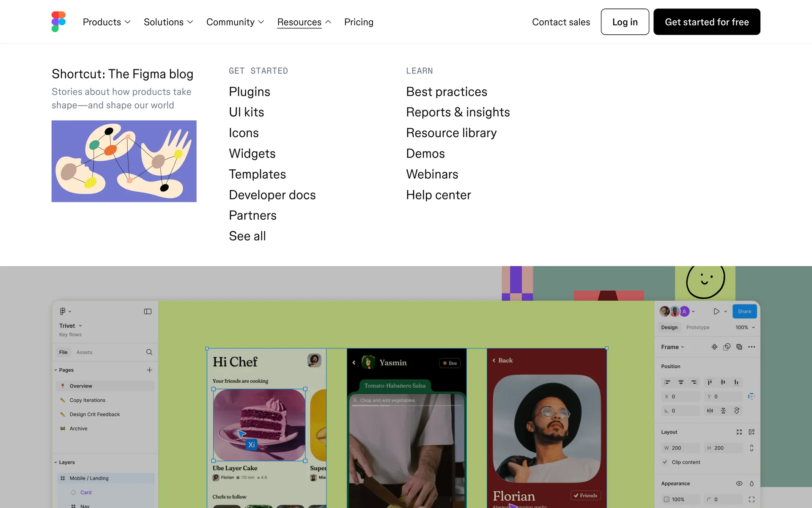Click the align left icon in Position
This screenshot has height=508, width=812.
pos(667,382)
